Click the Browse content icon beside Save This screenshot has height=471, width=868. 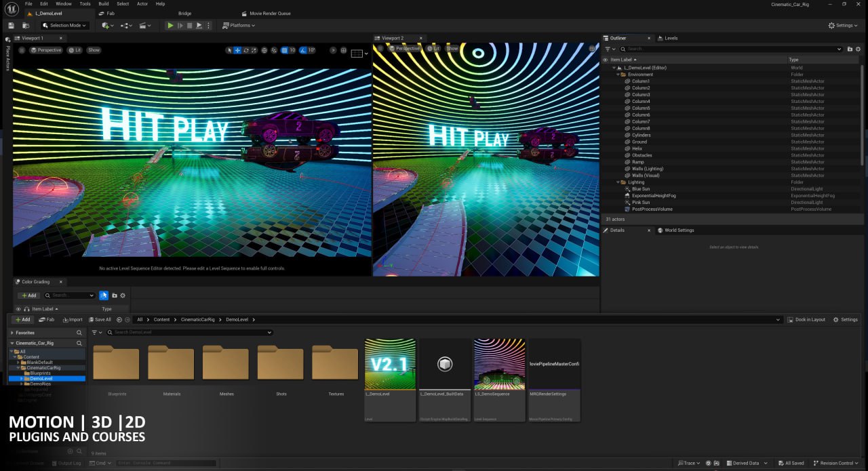coord(26,25)
